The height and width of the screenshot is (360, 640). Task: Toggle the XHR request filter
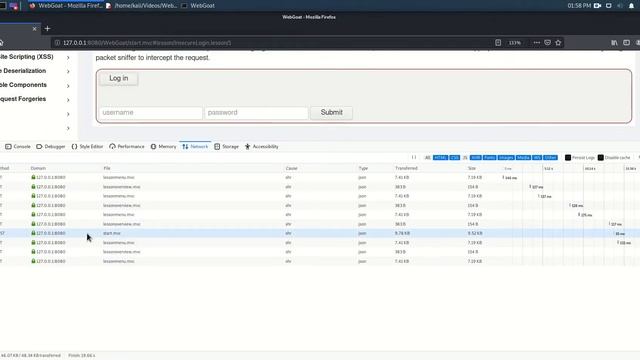tap(476, 158)
